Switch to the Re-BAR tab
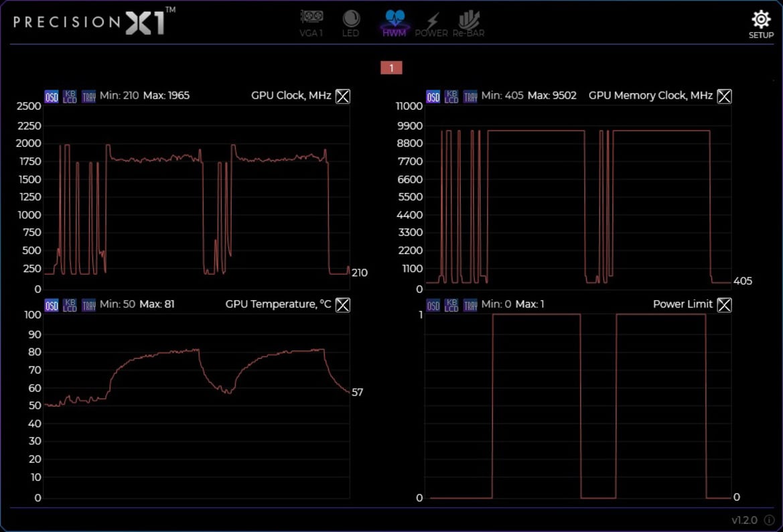 click(x=468, y=23)
